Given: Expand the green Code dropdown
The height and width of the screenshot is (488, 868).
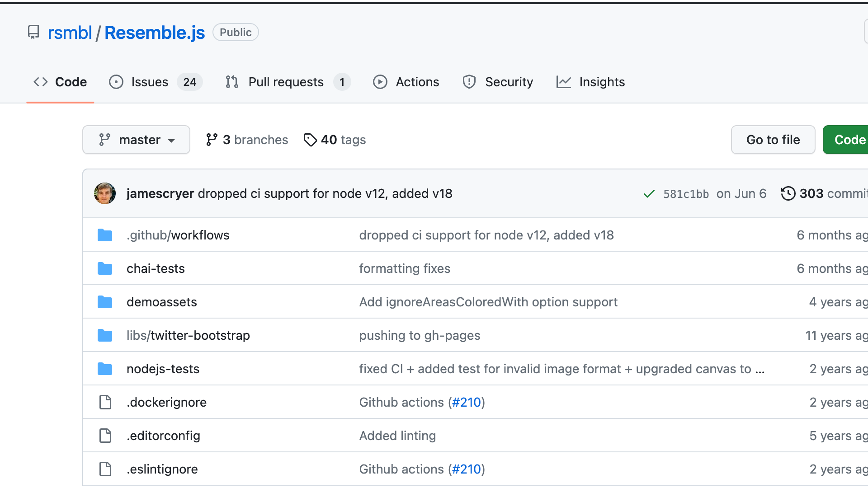Looking at the screenshot, I should (851, 140).
